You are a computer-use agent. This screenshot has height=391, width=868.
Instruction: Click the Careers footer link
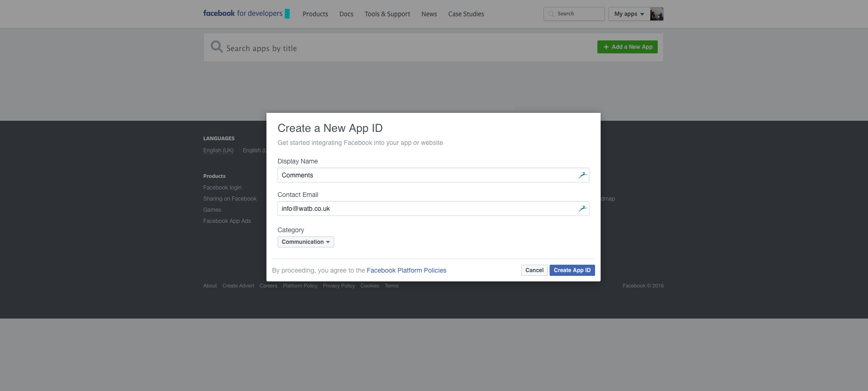tap(268, 286)
